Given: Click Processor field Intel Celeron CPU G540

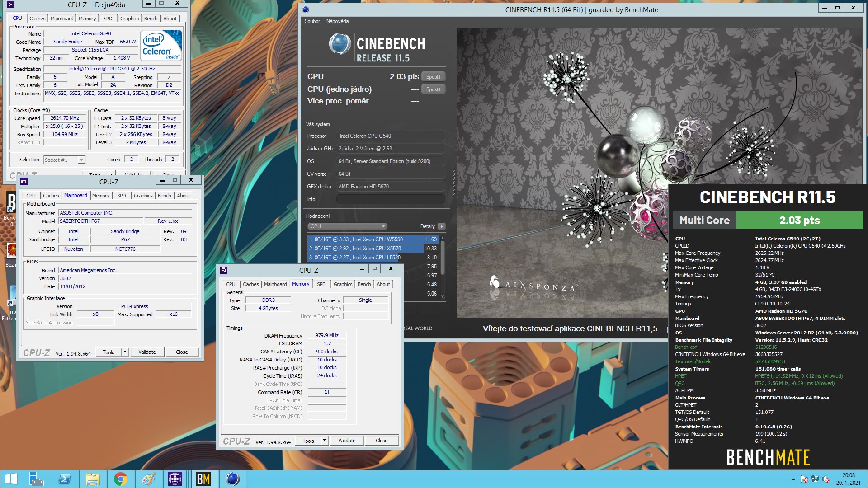Looking at the screenshot, I should tap(391, 136).
